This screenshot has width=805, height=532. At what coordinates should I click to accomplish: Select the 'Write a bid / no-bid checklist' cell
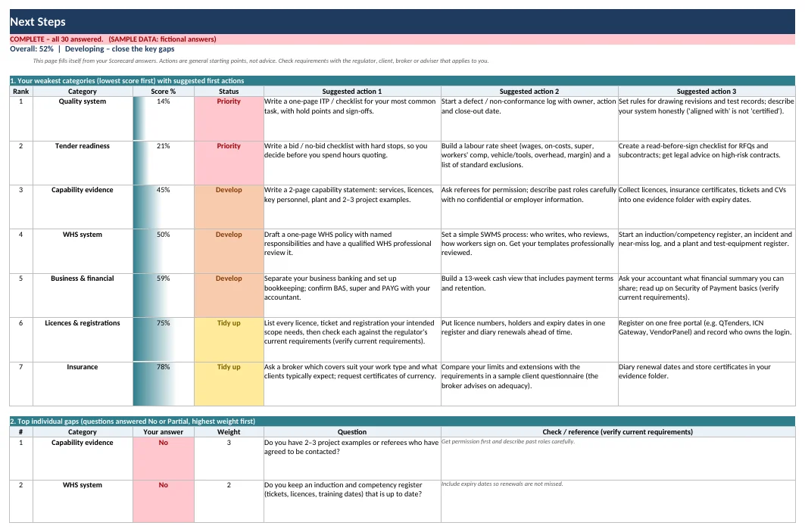tap(352, 163)
